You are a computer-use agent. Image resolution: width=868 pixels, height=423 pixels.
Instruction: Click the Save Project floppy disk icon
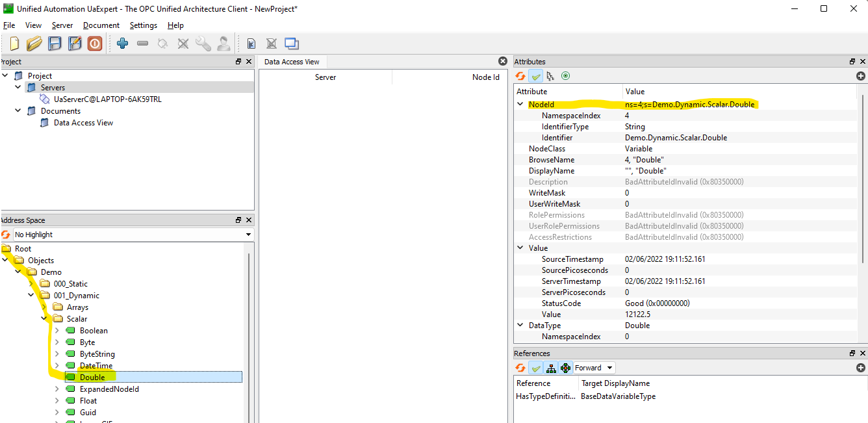pos(55,44)
